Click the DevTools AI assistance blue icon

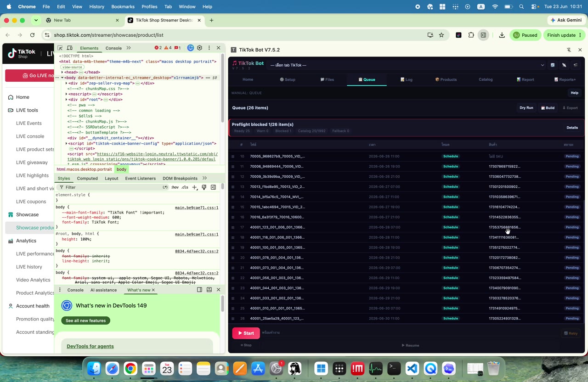click(190, 48)
